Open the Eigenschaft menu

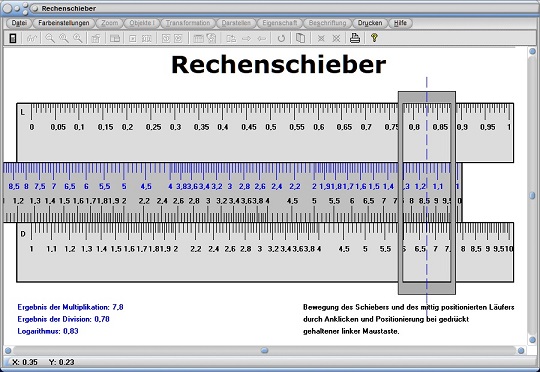point(280,23)
